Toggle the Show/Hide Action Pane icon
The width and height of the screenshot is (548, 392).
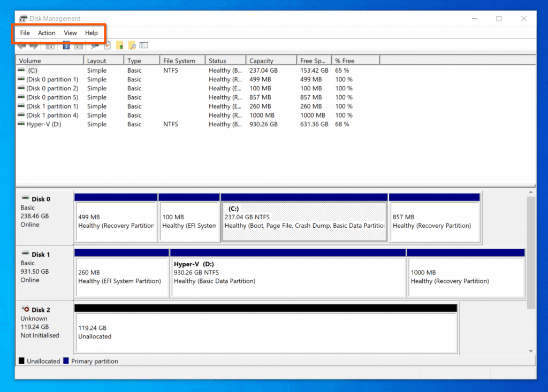(x=79, y=46)
